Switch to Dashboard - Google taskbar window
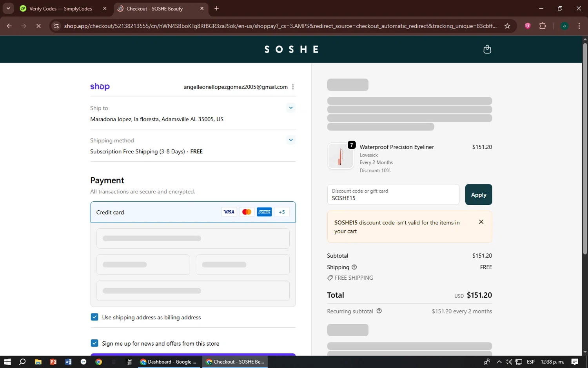This screenshot has height=368, width=588. point(169,362)
